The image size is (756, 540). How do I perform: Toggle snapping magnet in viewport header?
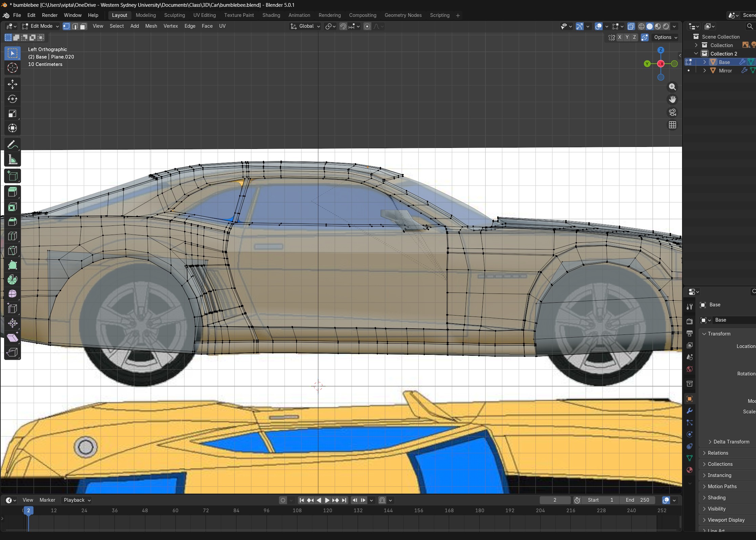[x=343, y=26]
